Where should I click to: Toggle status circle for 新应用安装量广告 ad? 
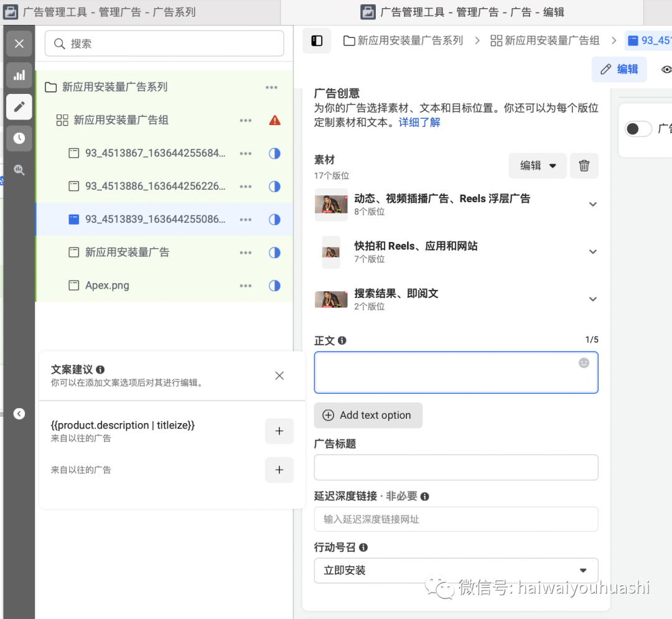pos(274,253)
